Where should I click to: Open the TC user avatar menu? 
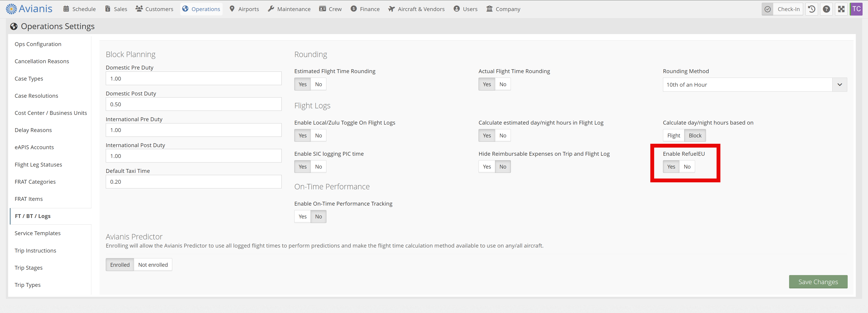[x=856, y=9]
